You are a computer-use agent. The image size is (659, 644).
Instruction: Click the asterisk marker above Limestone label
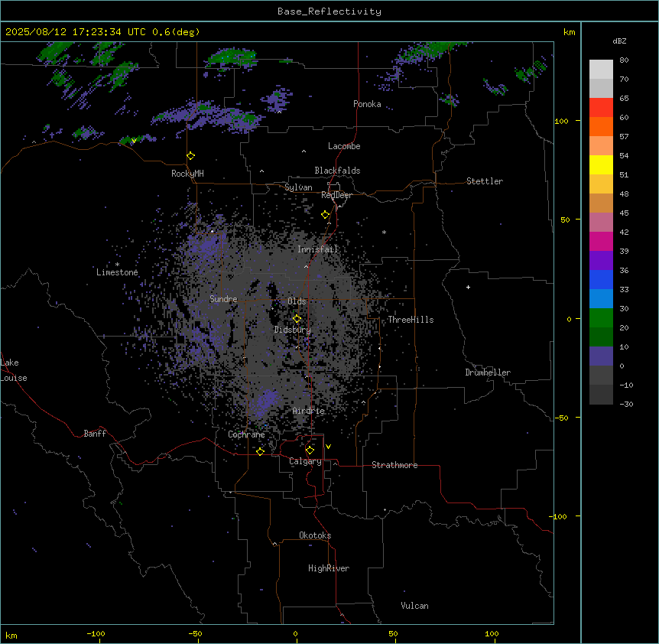pos(117,265)
